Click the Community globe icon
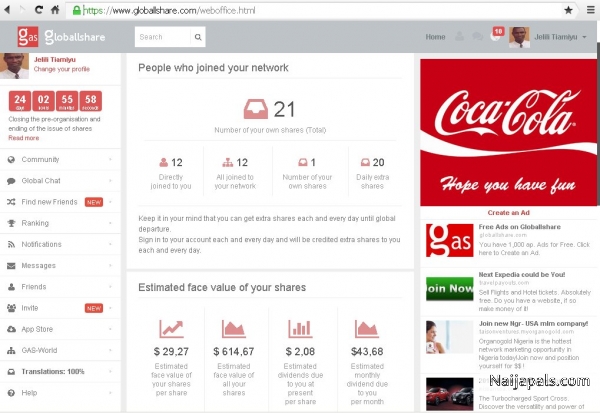The image size is (600, 413). click(x=11, y=160)
